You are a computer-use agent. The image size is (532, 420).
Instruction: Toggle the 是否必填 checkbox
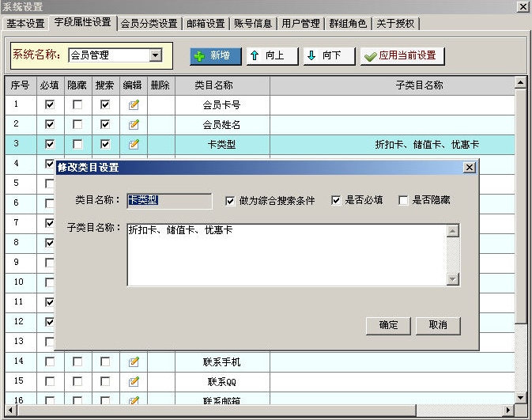pos(336,200)
